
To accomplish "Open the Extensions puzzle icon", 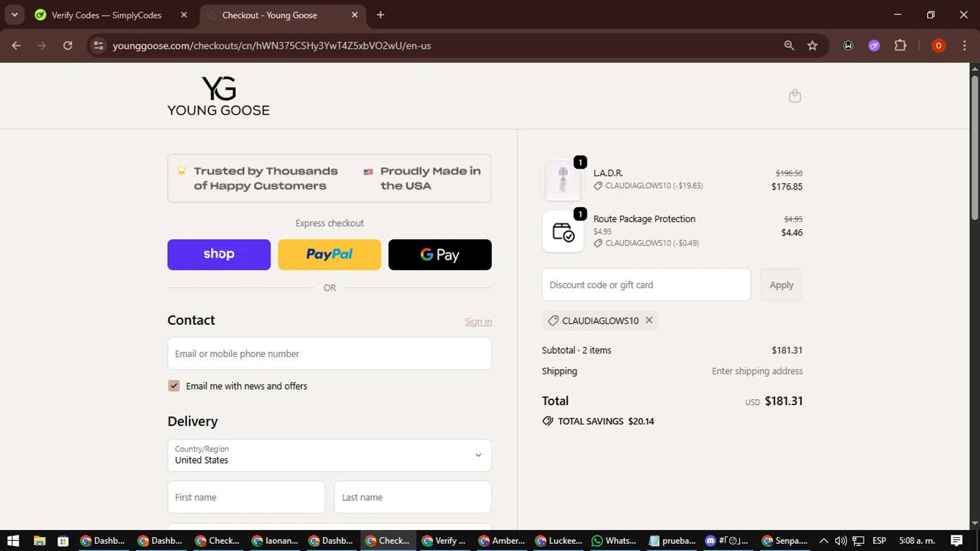I will (x=900, y=46).
